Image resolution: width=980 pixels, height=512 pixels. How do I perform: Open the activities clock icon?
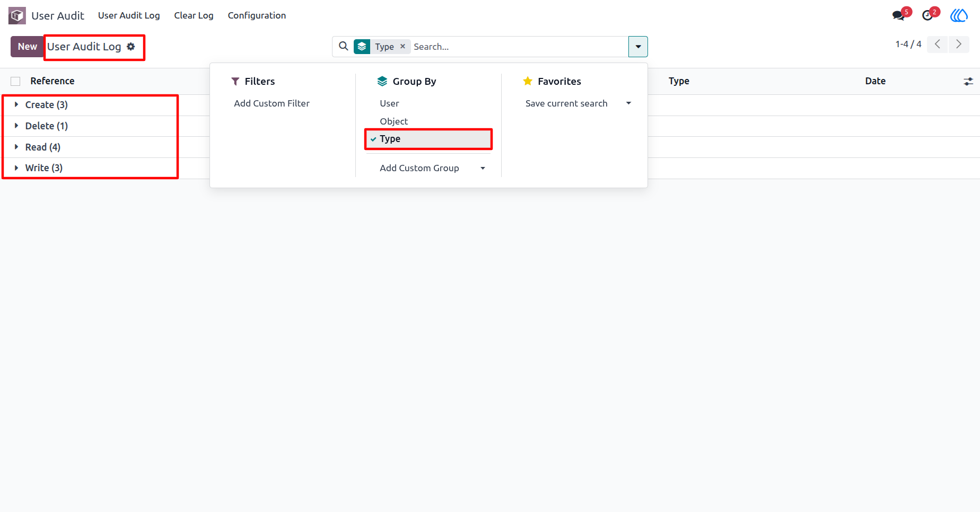tap(927, 15)
